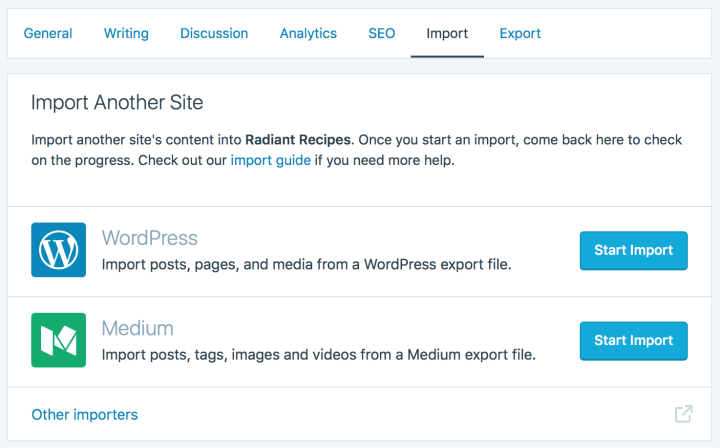The height and width of the screenshot is (448, 720).
Task: Start Import for Medium
Action: click(x=633, y=341)
